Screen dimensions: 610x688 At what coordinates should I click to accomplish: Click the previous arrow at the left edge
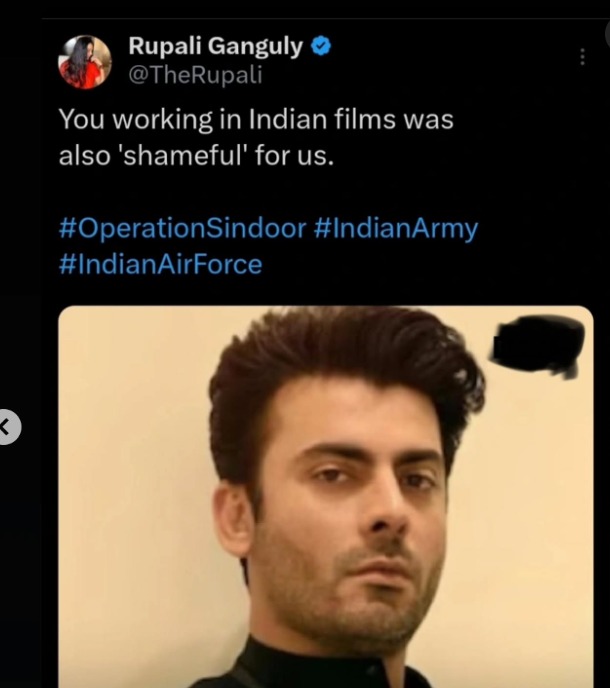coord(7,428)
